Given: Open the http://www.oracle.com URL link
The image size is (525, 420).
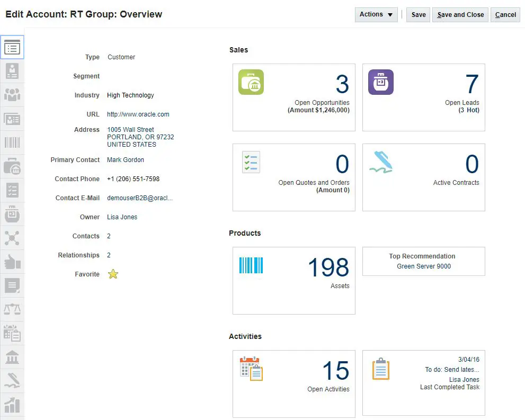Looking at the screenshot, I should (x=138, y=114).
